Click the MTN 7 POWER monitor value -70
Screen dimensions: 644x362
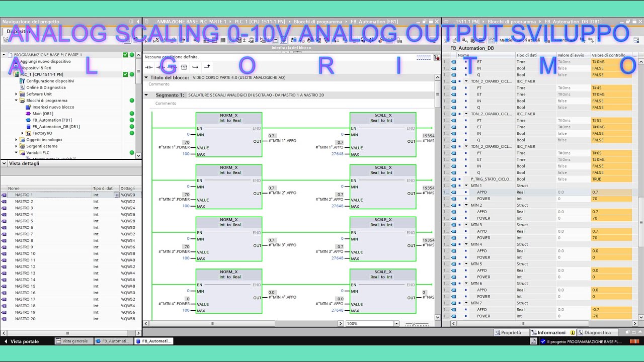pyautogui.click(x=611, y=316)
